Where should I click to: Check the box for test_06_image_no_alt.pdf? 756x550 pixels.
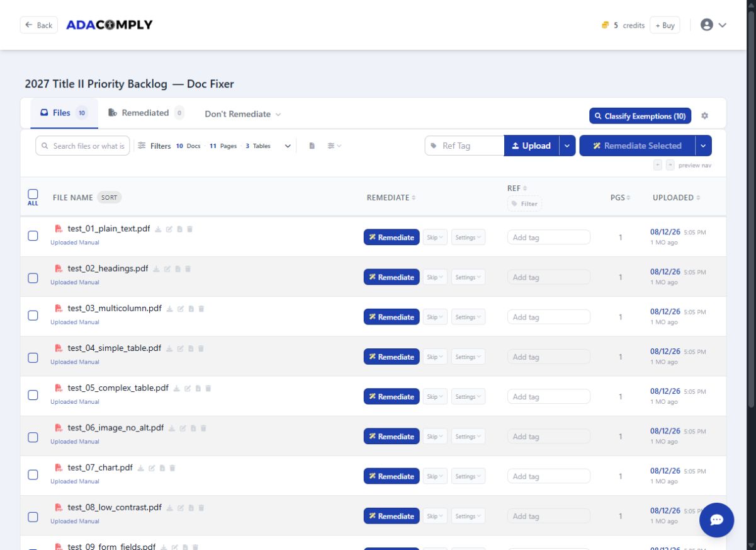[33, 437]
